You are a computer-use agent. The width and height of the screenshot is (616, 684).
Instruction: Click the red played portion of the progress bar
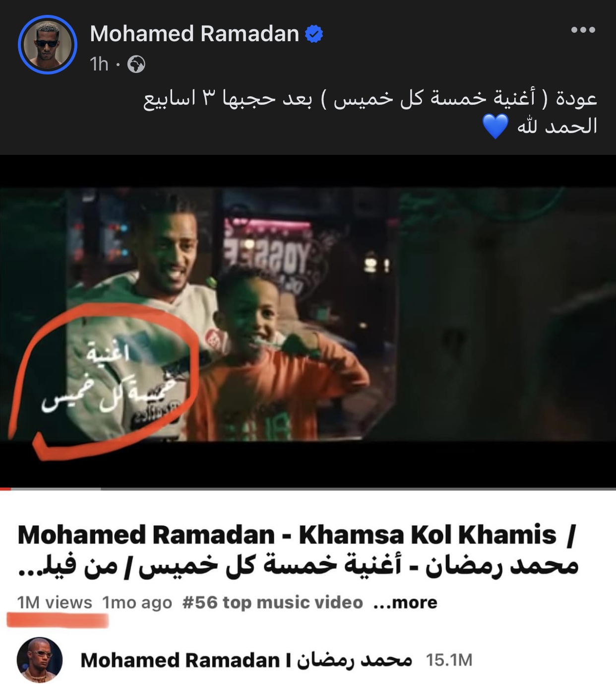(5, 489)
